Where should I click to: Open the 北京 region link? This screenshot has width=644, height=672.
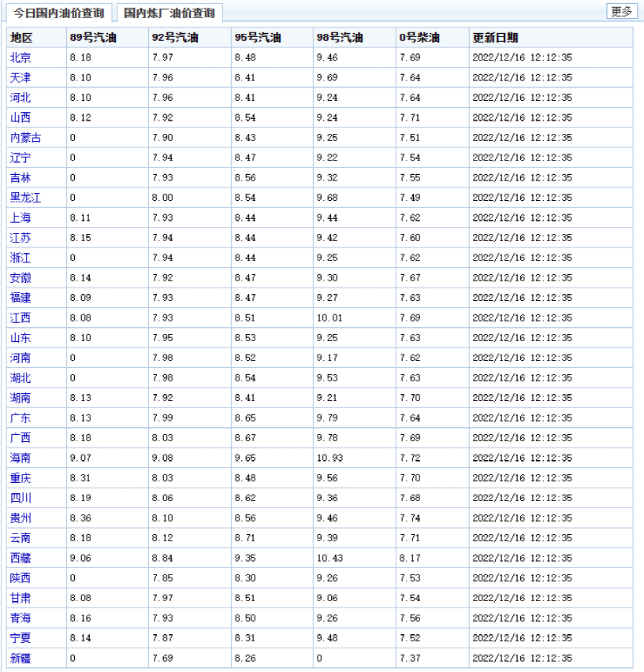[20, 58]
